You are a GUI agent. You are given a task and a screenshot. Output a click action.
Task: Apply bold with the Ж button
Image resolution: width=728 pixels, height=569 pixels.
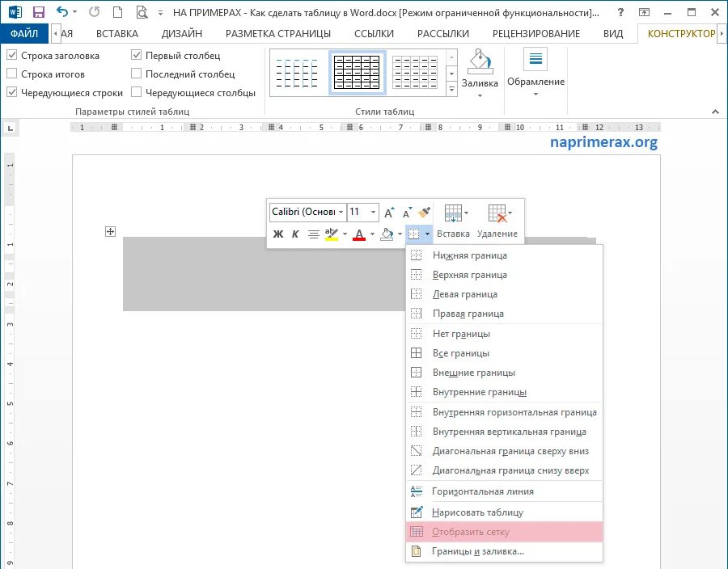[x=277, y=234]
